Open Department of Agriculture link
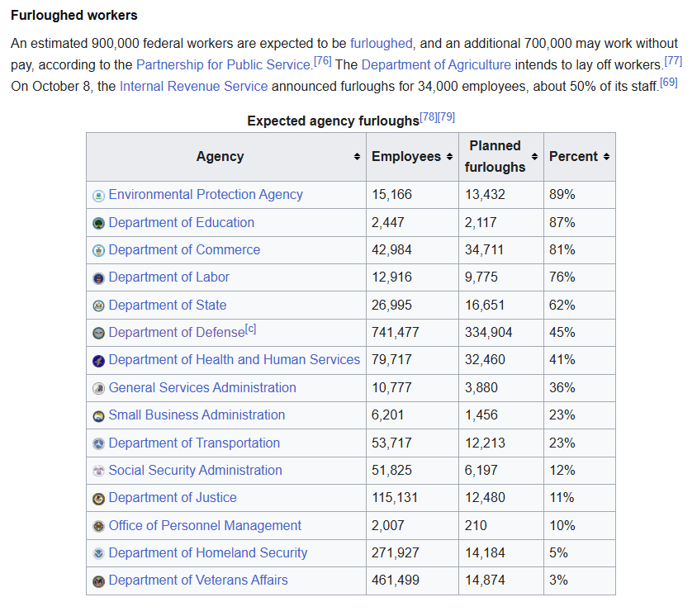Image resolution: width=697 pixels, height=616 pixels. pos(436,65)
